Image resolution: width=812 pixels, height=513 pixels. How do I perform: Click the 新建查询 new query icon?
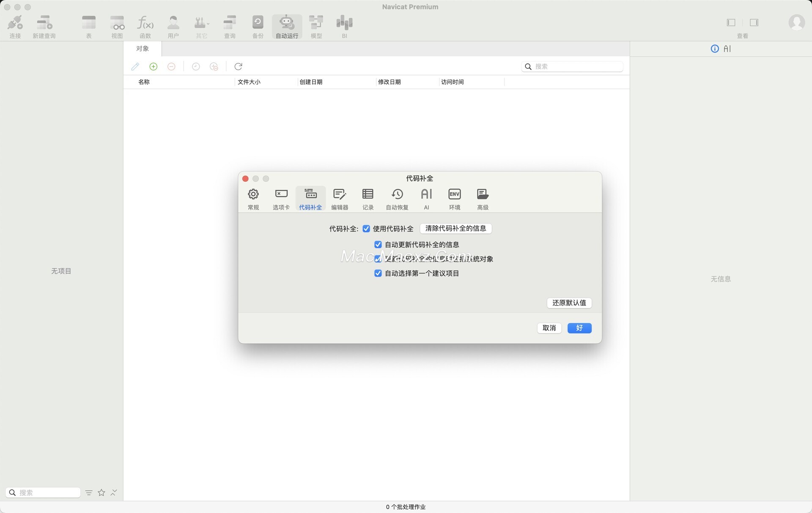click(x=44, y=27)
